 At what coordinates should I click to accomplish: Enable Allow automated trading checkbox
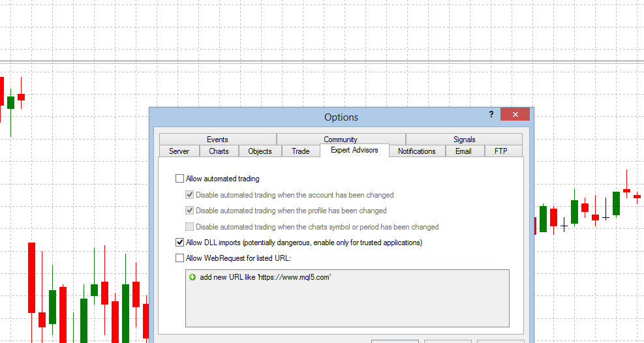(x=180, y=179)
